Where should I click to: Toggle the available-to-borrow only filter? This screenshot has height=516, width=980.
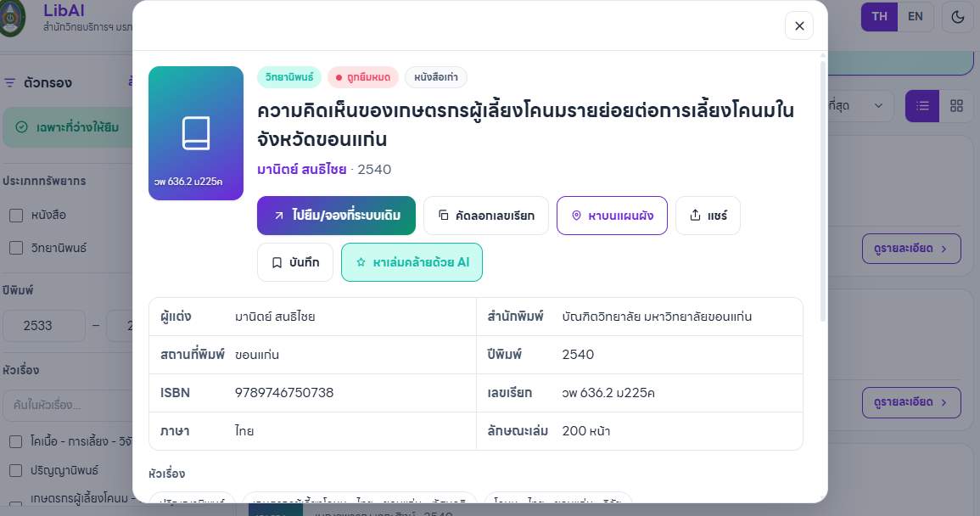coord(69,127)
